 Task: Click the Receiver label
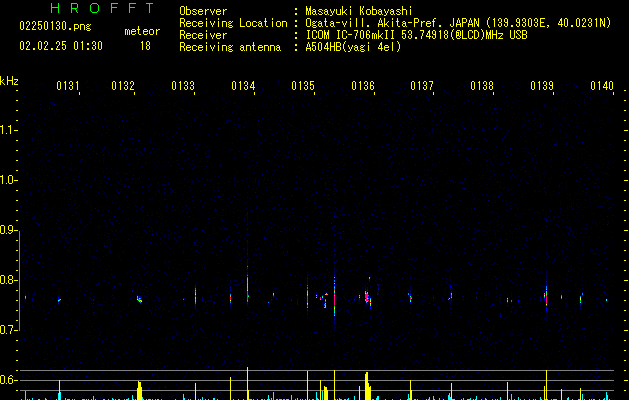pyautogui.click(x=203, y=35)
